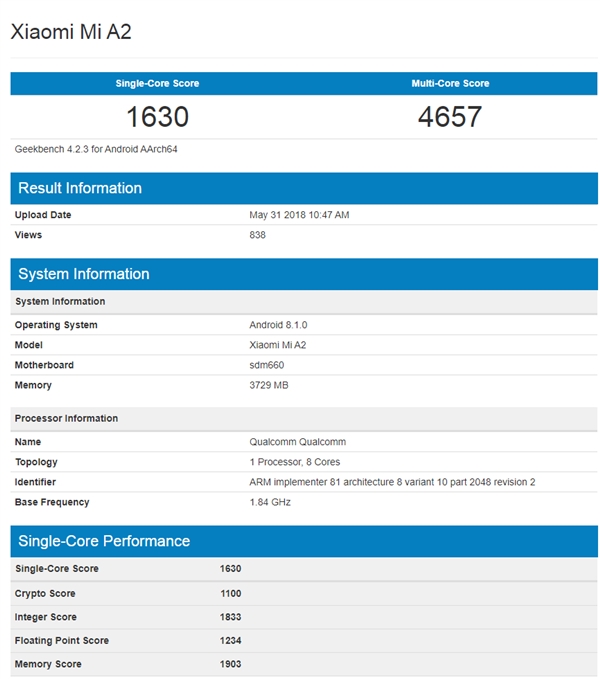This screenshot has height=679, width=600.
Task: Select the Geekbench 4.2.3 for Android text
Action: 96,149
